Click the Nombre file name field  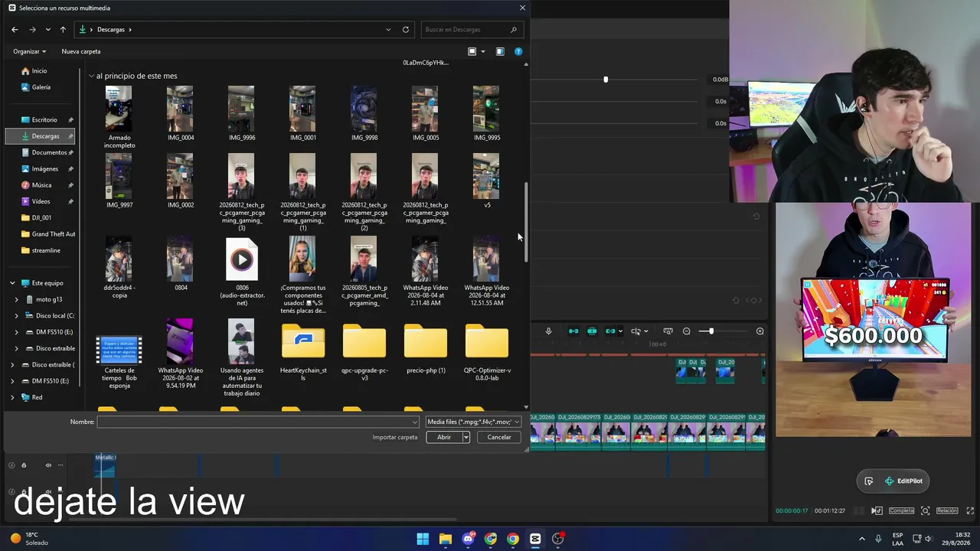(x=258, y=422)
